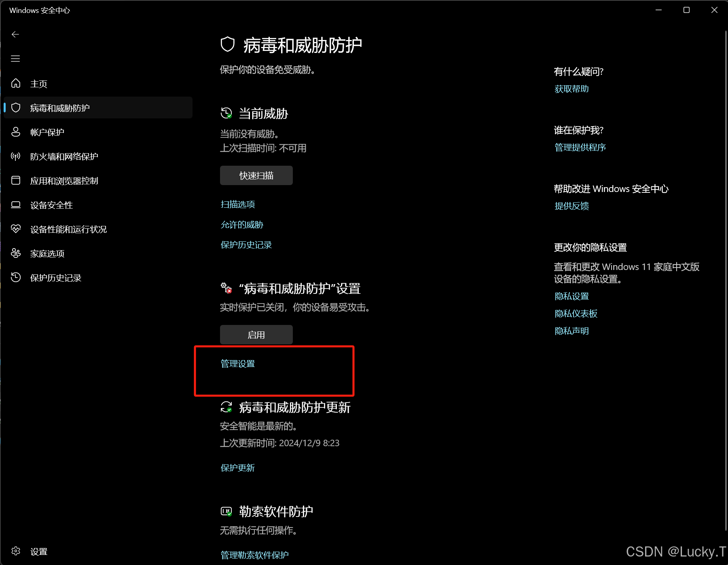
Task: Click the shield icon beside 病毒和威胁防护 in sidebar
Action: pyautogui.click(x=16, y=108)
